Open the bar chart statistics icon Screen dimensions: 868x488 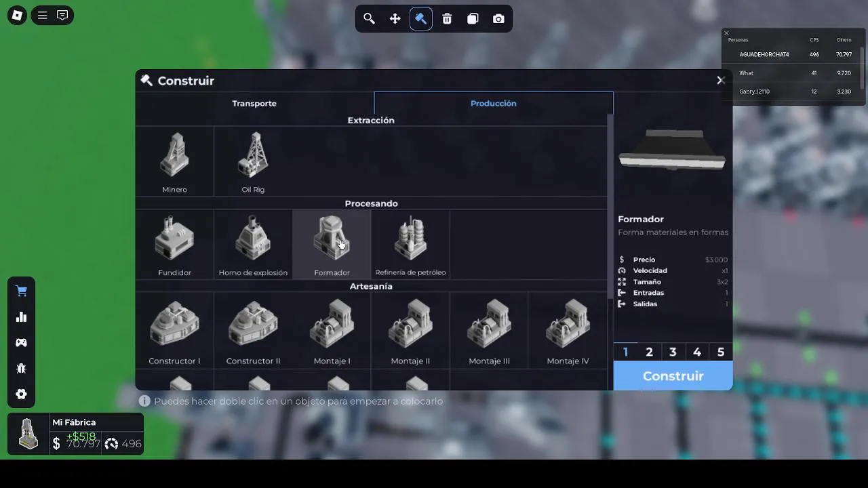22,317
